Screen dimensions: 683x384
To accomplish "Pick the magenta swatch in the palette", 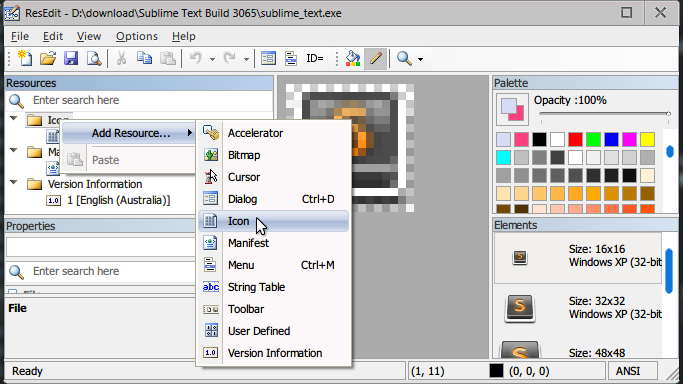I will [x=629, y=139].
